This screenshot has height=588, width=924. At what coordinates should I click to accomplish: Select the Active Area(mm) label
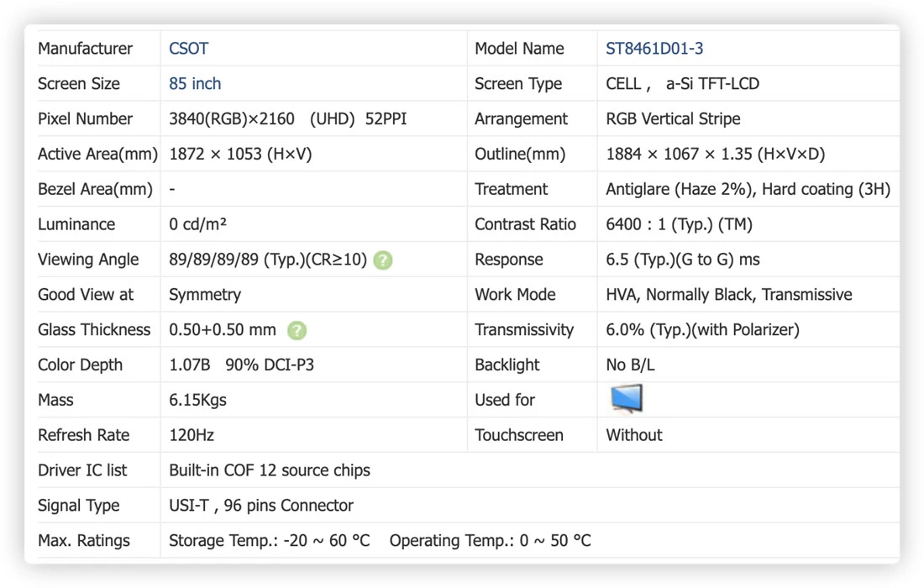click(x=97, y=155)
